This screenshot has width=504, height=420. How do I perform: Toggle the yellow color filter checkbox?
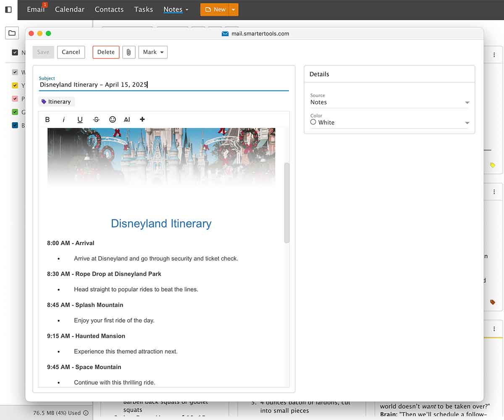click(x=15, y=86)
